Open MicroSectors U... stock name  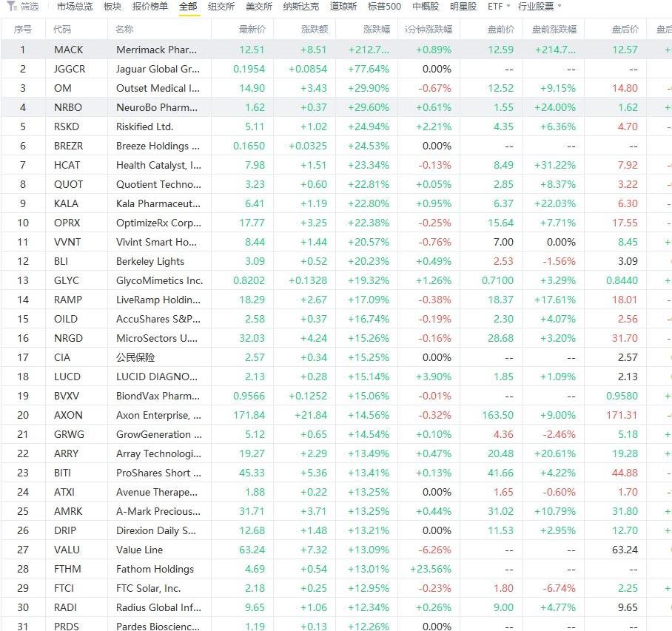tap(157, 338)
